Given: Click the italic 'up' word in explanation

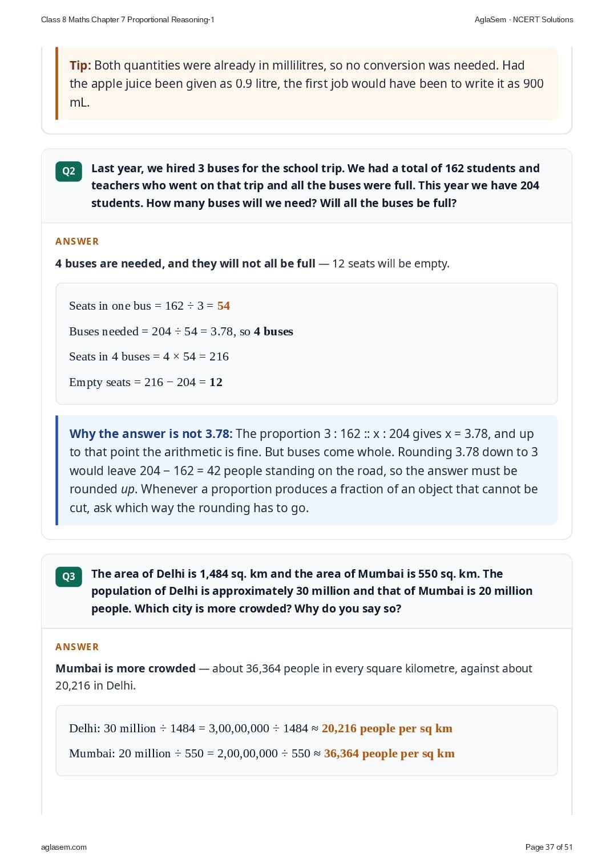Looking at the screenshot, I should tap(128, 489).
